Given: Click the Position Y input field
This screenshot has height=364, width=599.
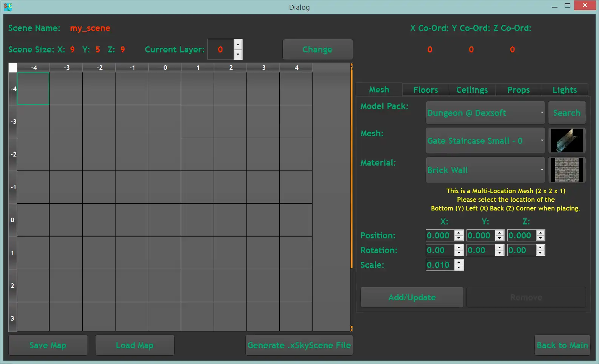Looking at the screenshot, I should (x=481, y=235).
